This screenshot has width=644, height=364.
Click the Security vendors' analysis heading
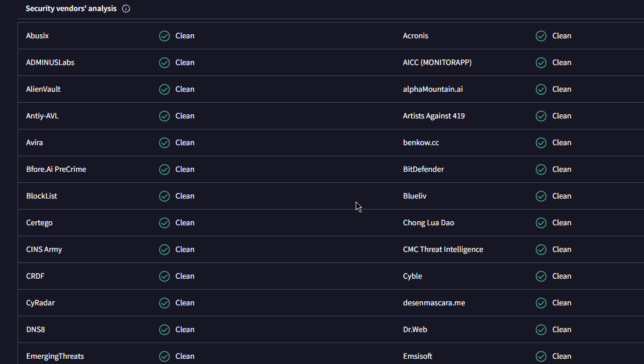[71, 9]
